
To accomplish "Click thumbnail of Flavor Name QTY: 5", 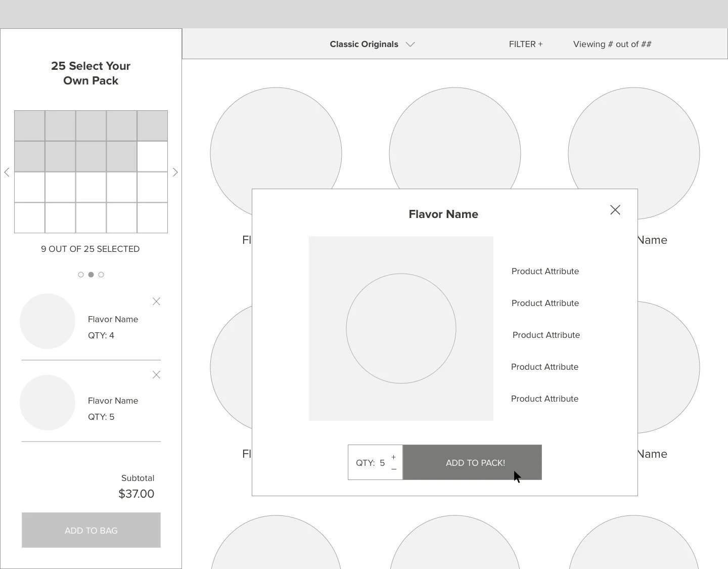I will tap(48, 403).
